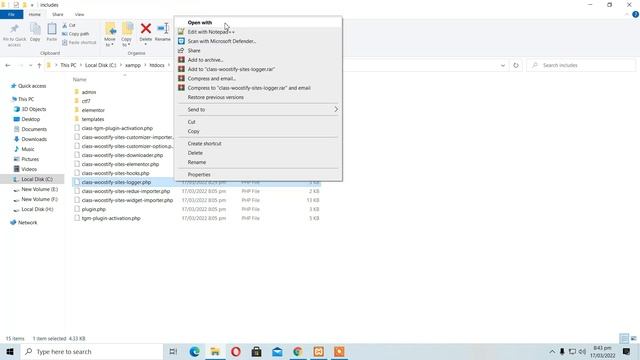
Task: Select the templates folder
Action: pos(93,119)
